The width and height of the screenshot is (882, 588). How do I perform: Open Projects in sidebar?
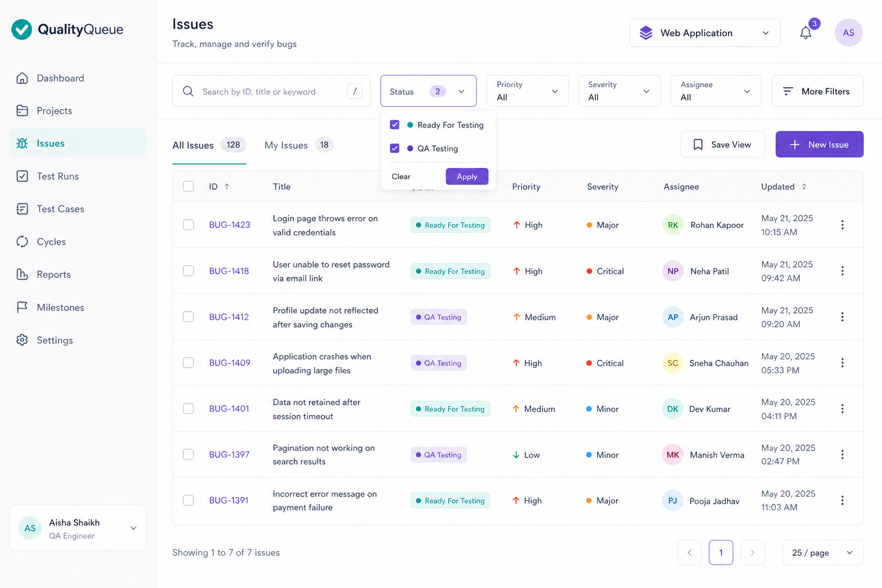point(78,111)
